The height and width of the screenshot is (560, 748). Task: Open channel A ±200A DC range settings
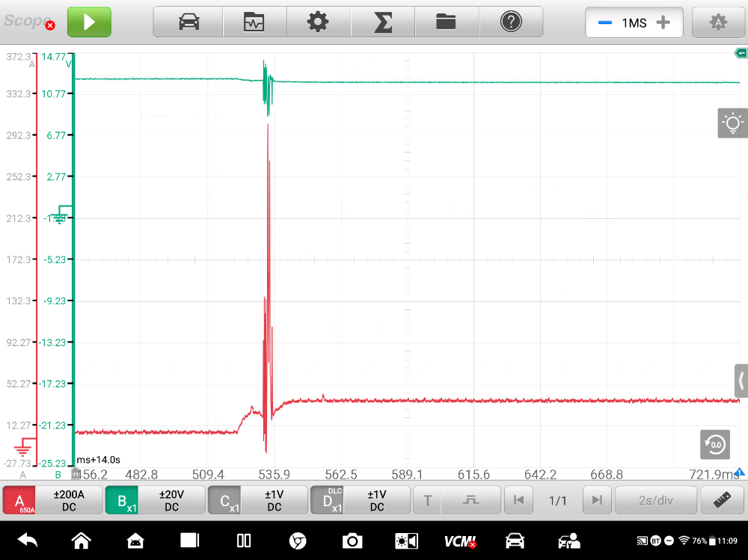(x=69, y=500)
